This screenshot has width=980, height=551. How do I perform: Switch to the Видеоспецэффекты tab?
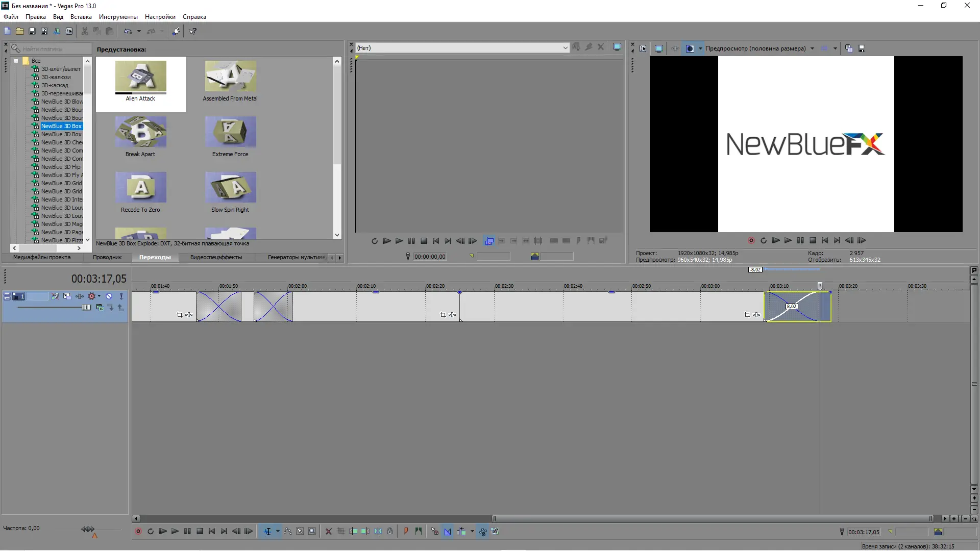(x=216, y=257)
